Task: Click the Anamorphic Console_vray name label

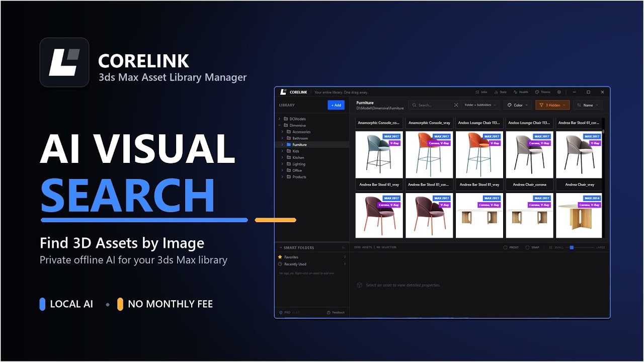Action: coord(429,123)
